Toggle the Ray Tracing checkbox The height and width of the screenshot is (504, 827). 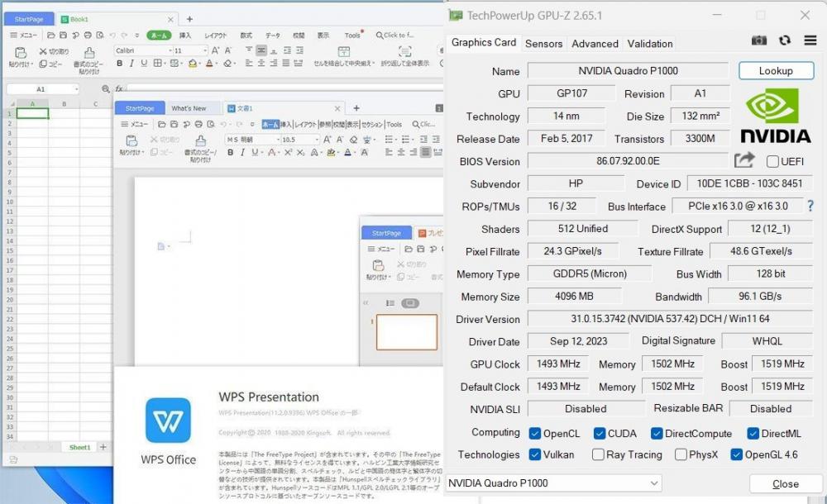click(598, 454)
